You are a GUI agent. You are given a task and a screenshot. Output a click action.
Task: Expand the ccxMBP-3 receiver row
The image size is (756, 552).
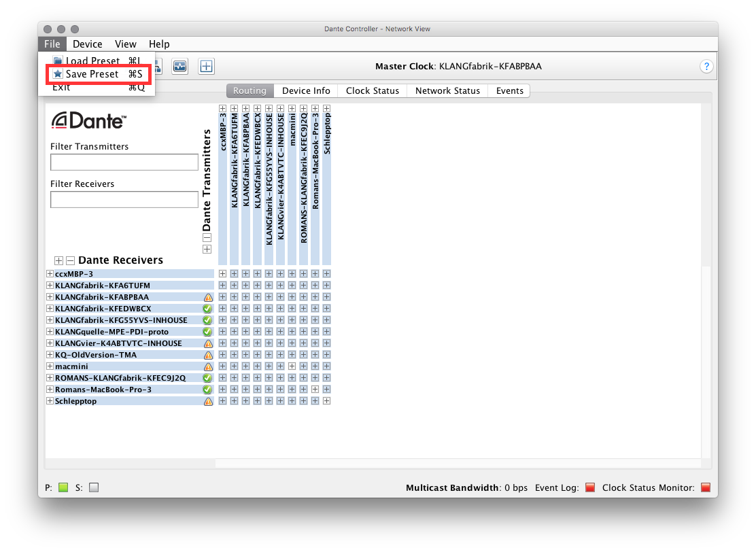pyautogui.click(x=50, y=273)
